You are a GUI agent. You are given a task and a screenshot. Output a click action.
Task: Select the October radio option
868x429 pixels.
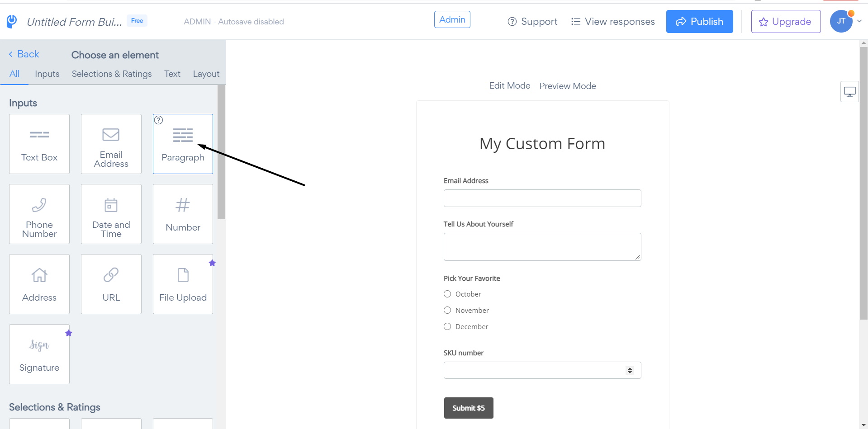447,294
